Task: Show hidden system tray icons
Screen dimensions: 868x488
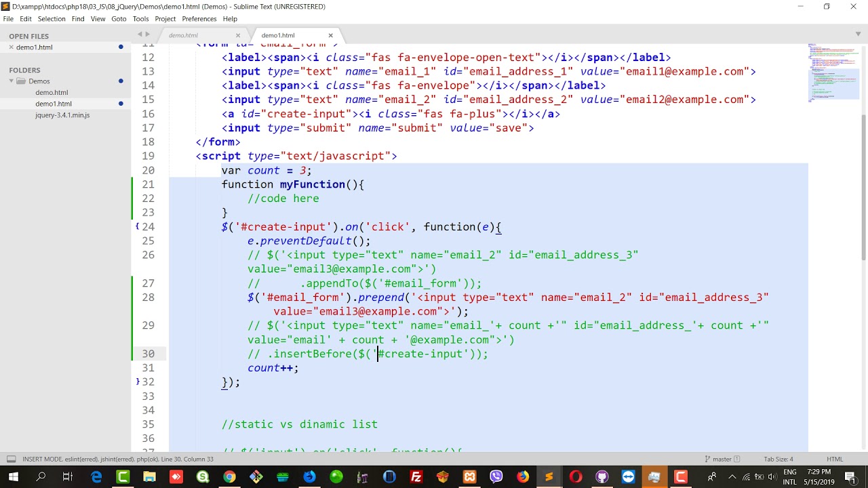Action: coord(730,477)
